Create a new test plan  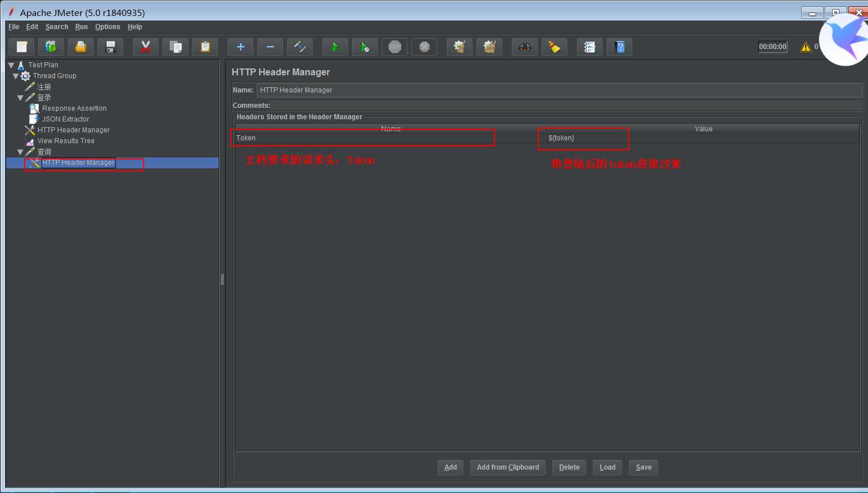(x=22, y=47)
